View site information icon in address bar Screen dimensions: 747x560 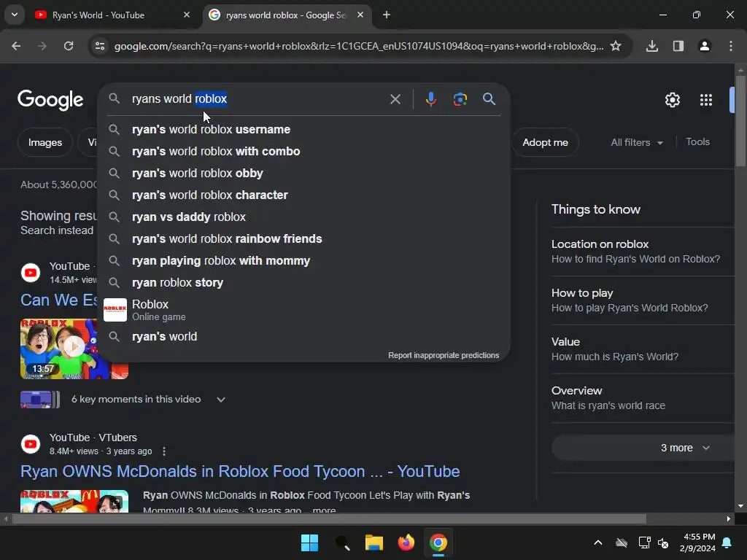coord(100,46)
